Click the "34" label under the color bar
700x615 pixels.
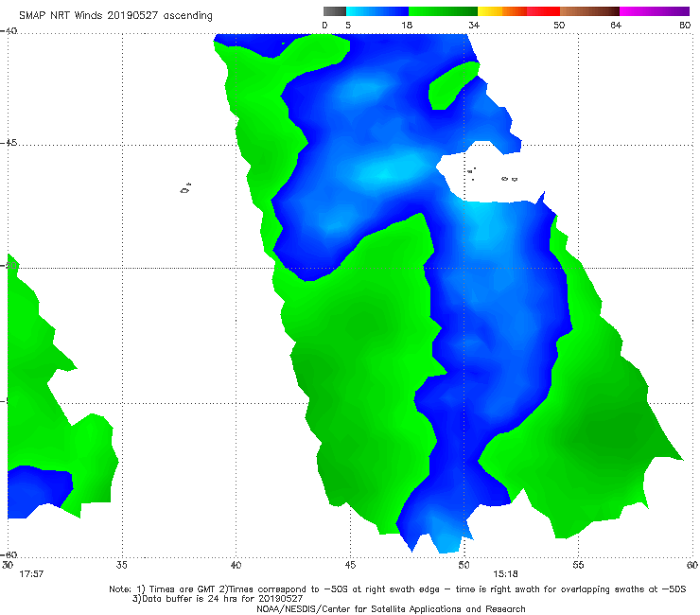(x=474, y=25)
